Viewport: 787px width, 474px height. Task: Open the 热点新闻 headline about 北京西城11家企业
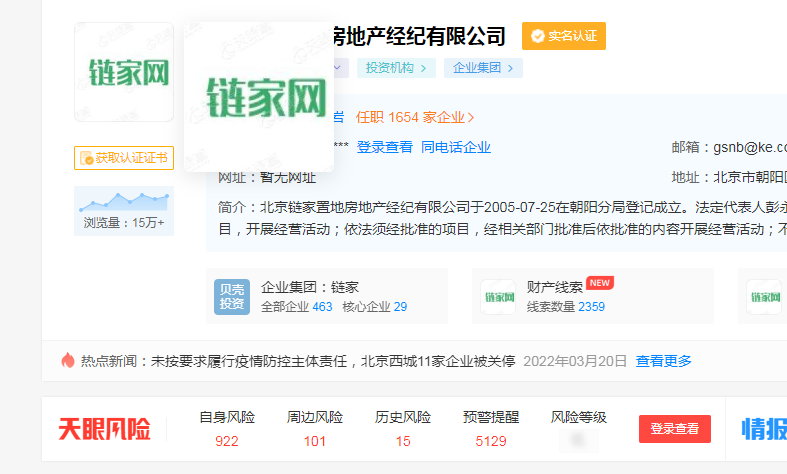pyautogui.click(x=333, y=362)
